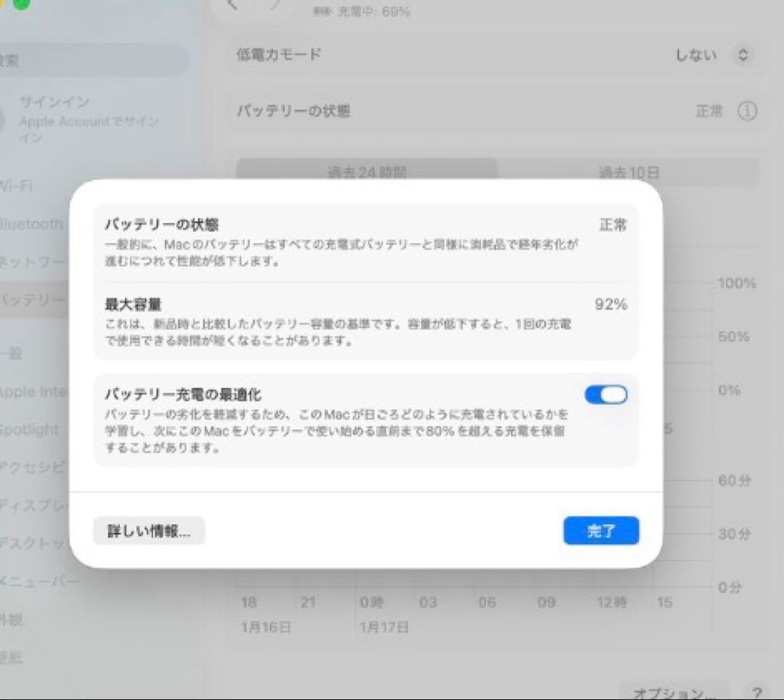Click the 完了 button
The image size is (784, 700).
(601, 530)
